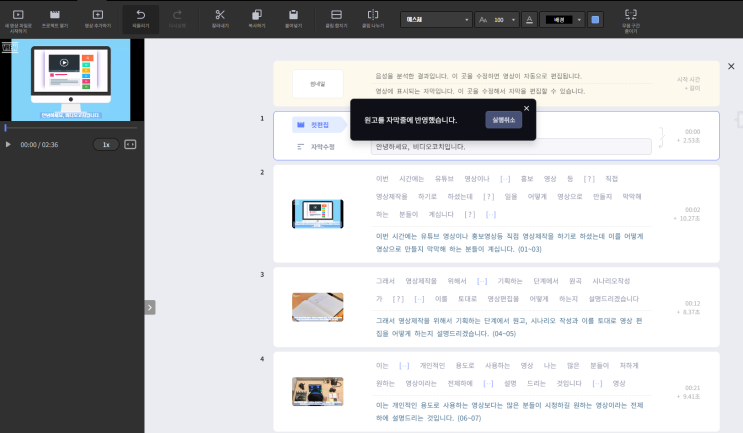Screen dimensions: 743x433
Task: Toggle the preview fit-size icon
Action: [130, 144]
